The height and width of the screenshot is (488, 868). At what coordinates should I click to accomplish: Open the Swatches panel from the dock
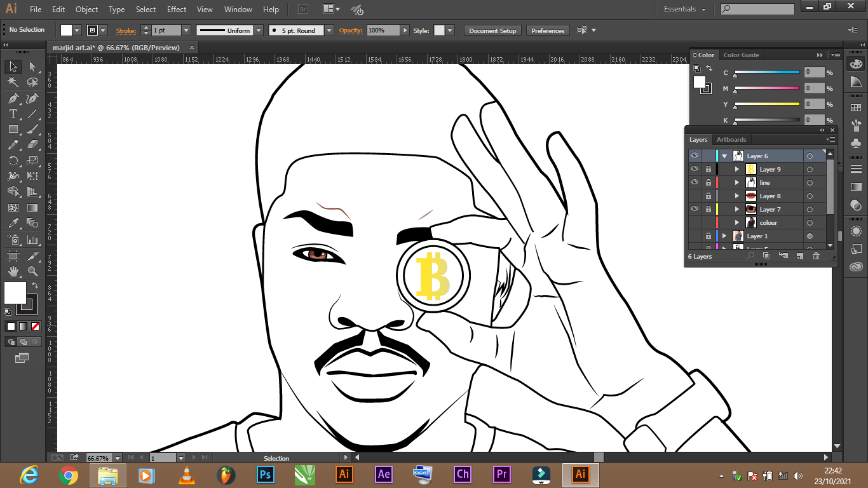[855, 108]
